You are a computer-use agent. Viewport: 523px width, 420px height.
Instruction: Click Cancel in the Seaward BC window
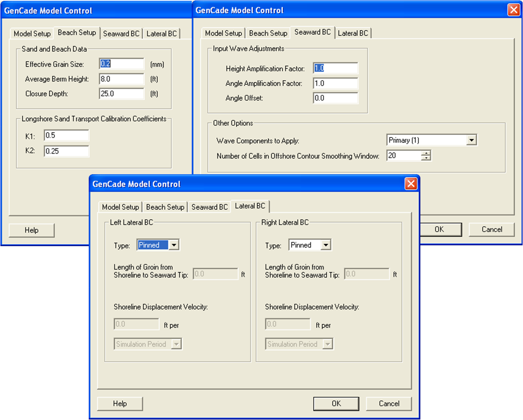[492, 229]
